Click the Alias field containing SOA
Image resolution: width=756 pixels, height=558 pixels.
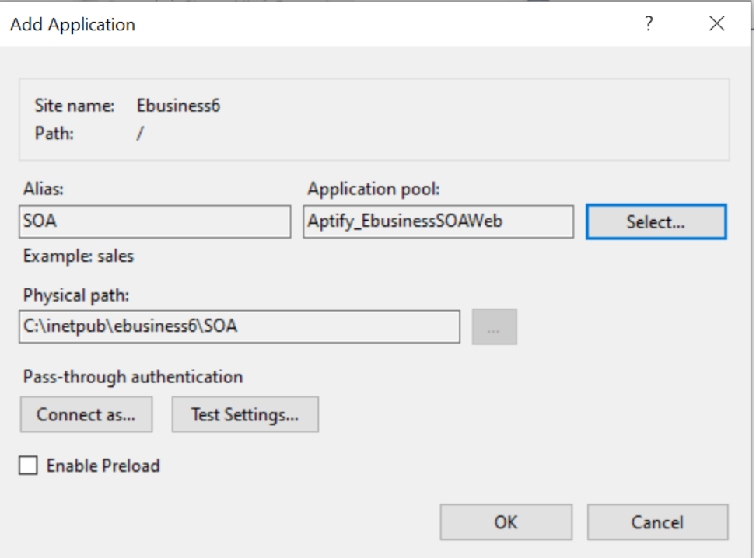coord(155,221)
